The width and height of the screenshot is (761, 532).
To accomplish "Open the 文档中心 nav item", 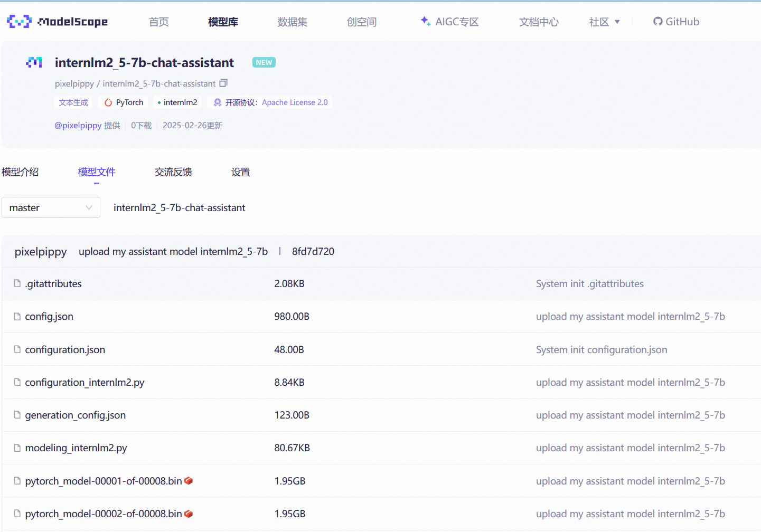I will (x=539, y=22).
